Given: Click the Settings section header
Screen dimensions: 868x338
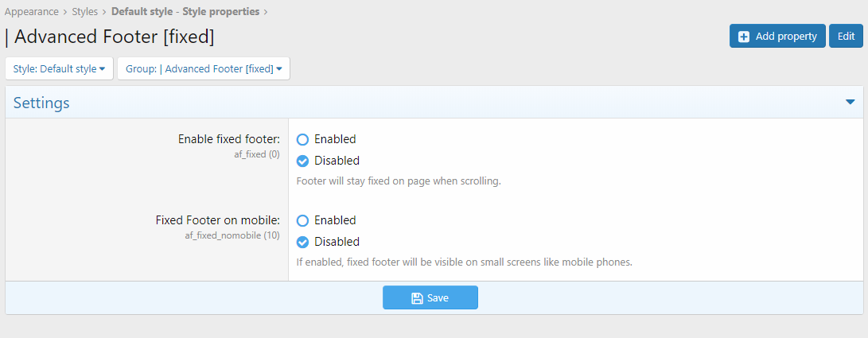Looking at the screenshot, I should pyautogui.click(x=41, y=103).
